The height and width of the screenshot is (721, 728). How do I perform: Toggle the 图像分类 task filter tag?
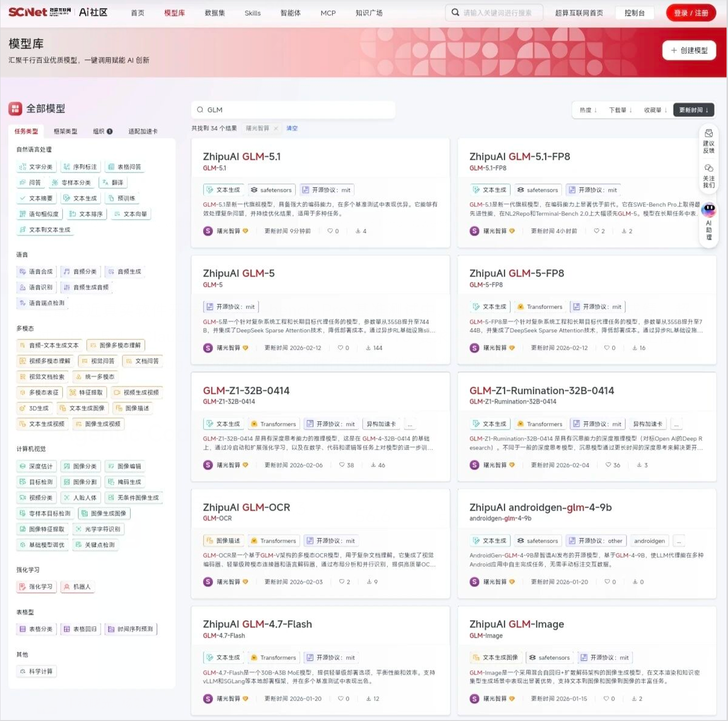pos(81,466)
